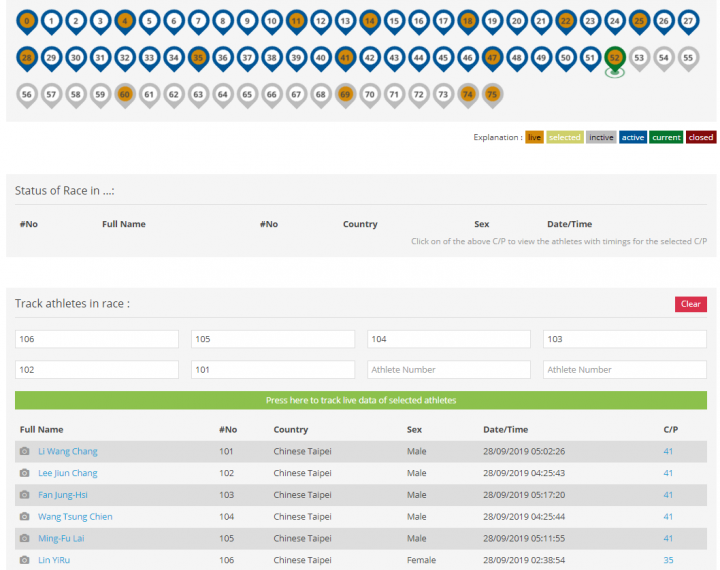Click the blue active legend swatch
This screenshot has height=570, width=720.
(633, 137)
